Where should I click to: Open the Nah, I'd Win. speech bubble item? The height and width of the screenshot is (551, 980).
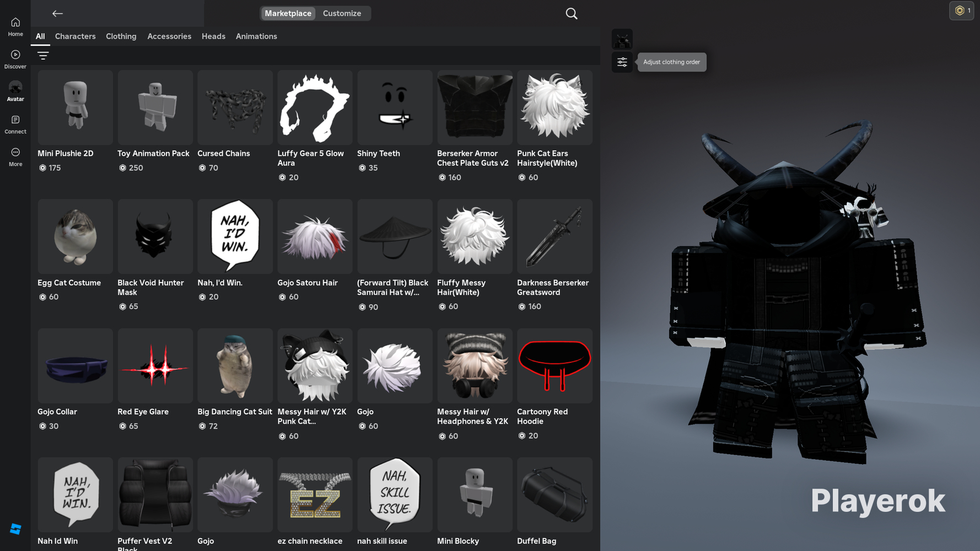pyautogui.click(x=235, y=237)
